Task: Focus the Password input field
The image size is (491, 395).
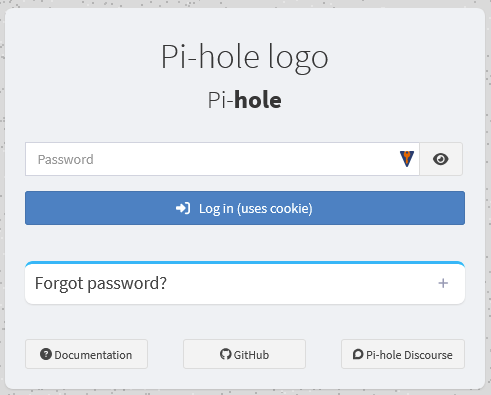Action: (222, 159)
